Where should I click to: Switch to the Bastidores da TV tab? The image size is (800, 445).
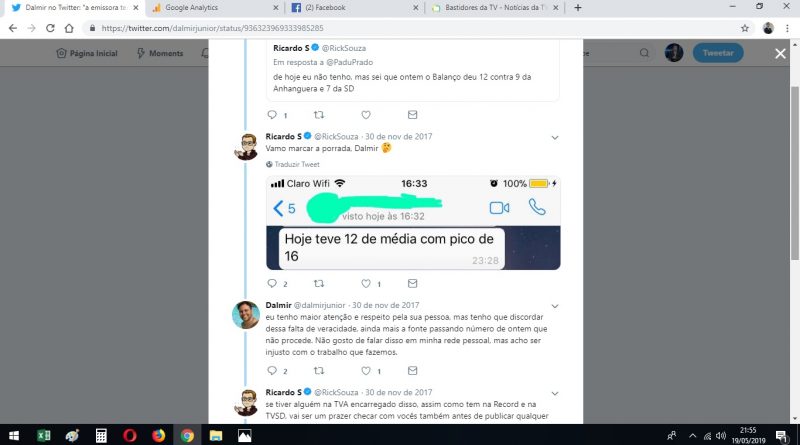[495, 8]
